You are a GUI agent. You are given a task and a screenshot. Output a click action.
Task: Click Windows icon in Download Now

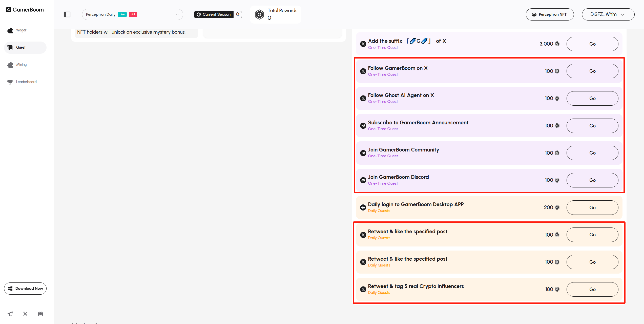pyautogui.click(x=10, y=289)
